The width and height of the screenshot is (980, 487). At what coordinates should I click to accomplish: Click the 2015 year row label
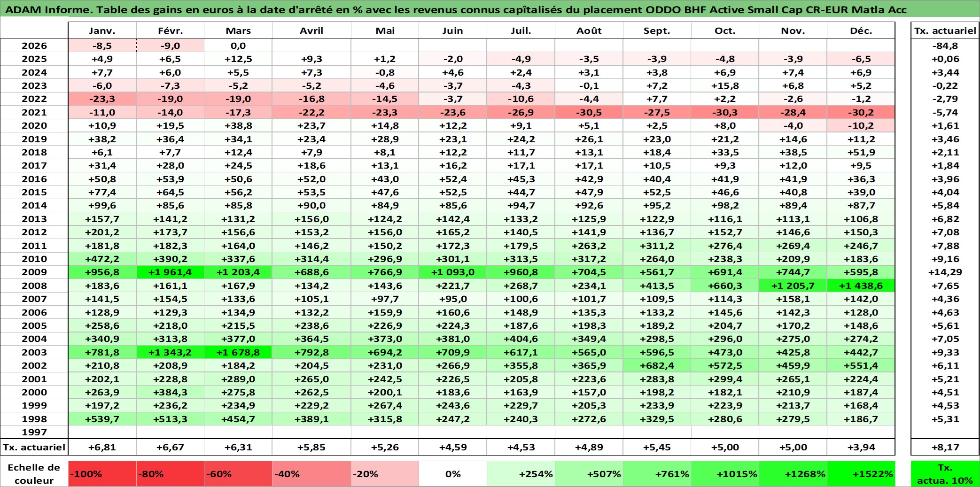(34, 193)
